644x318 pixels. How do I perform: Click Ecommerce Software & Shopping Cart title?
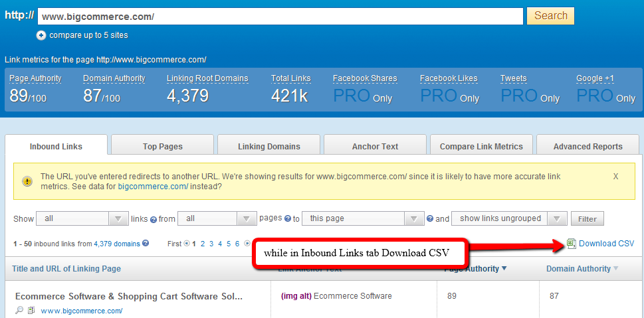tap(129, 296)
